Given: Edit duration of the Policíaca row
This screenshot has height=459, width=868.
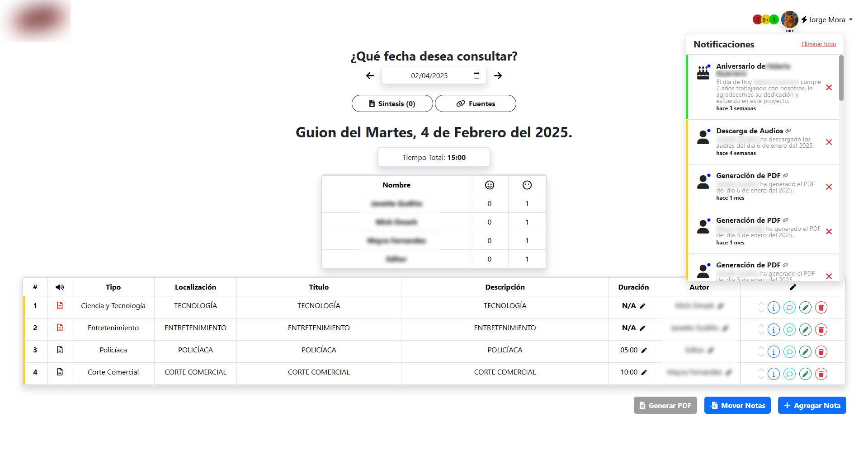Looking at the screenshot, I should 644,350.
